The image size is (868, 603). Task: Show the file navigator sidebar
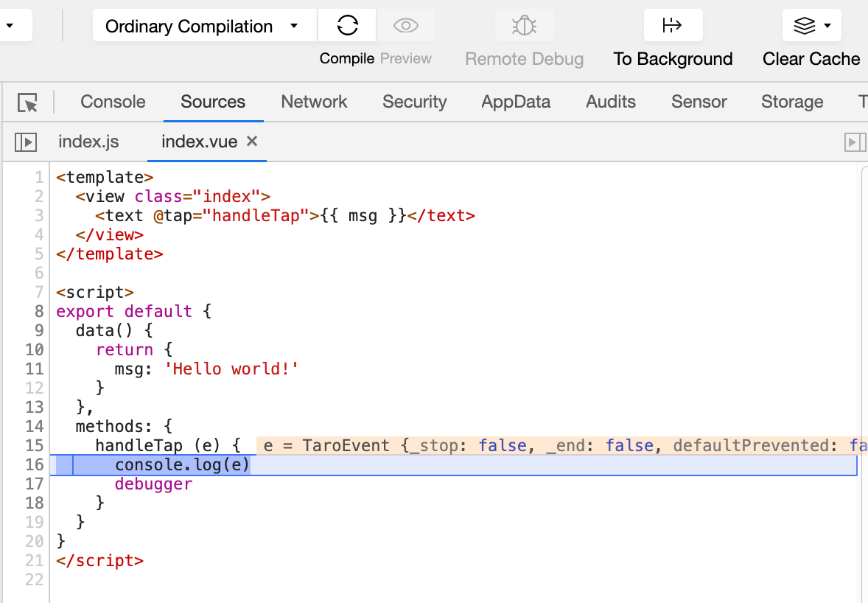26,142
